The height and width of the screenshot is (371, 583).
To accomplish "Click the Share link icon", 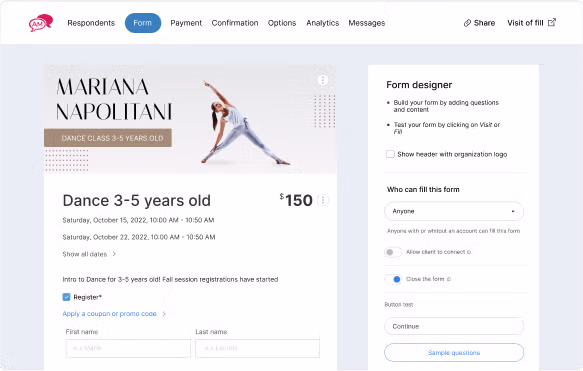I will (x=467, y=23).
